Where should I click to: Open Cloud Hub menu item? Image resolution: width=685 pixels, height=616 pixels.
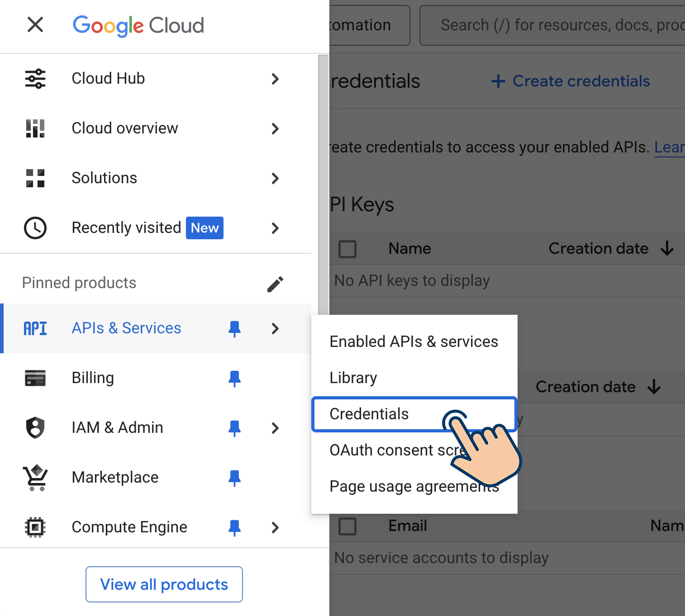[x=156, y=79]
